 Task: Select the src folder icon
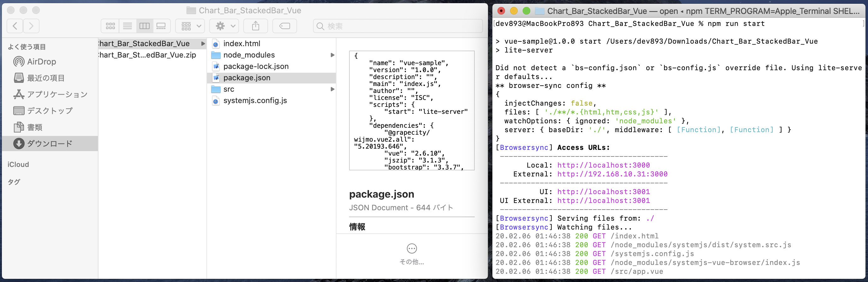pyautogui.click(x=216, y=89)
